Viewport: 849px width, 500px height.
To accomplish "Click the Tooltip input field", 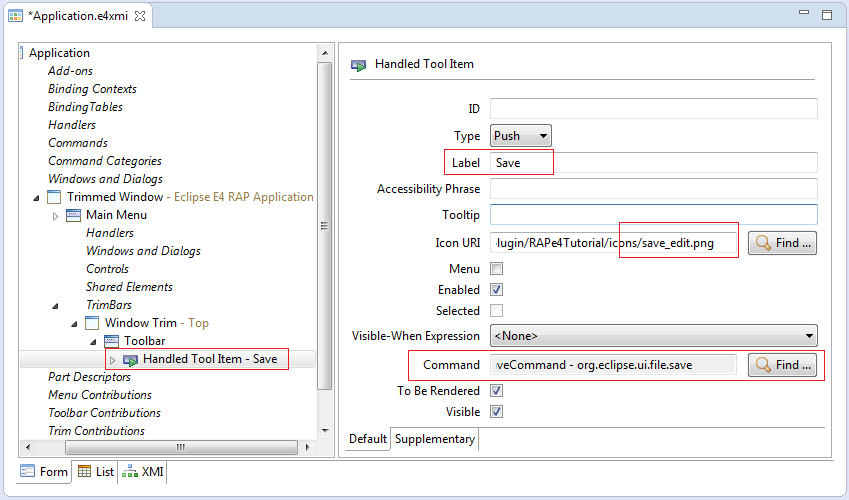I will tap(654, 215).
